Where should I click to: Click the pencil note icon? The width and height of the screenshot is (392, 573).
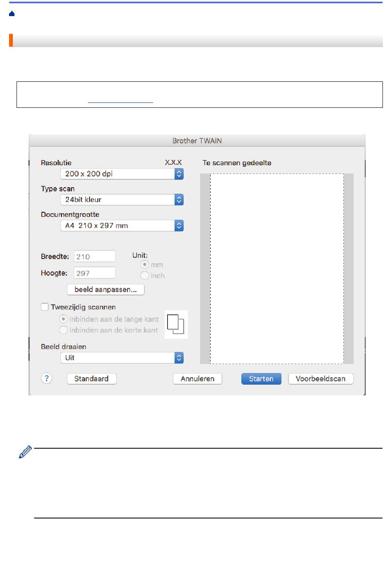pyautogui.click(x=25, y=452)
